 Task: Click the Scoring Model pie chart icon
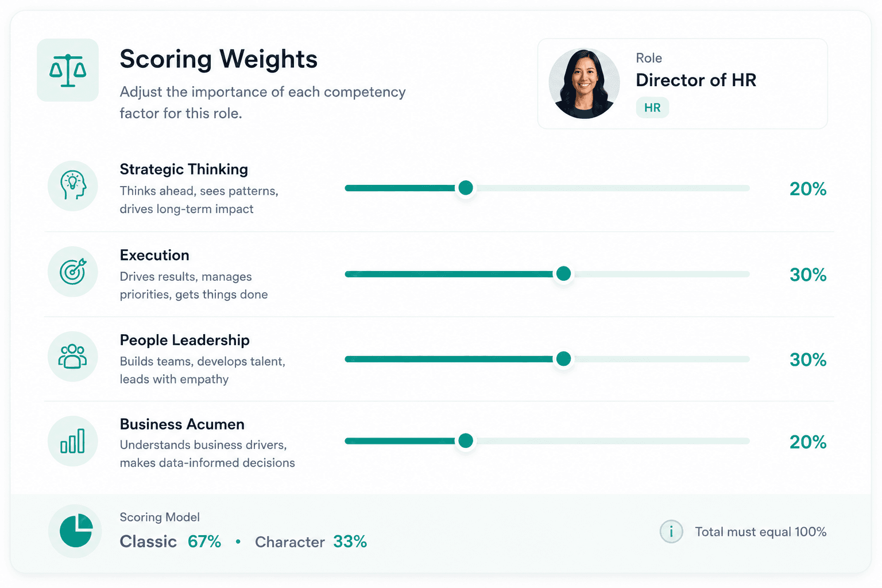pos(75,531)
